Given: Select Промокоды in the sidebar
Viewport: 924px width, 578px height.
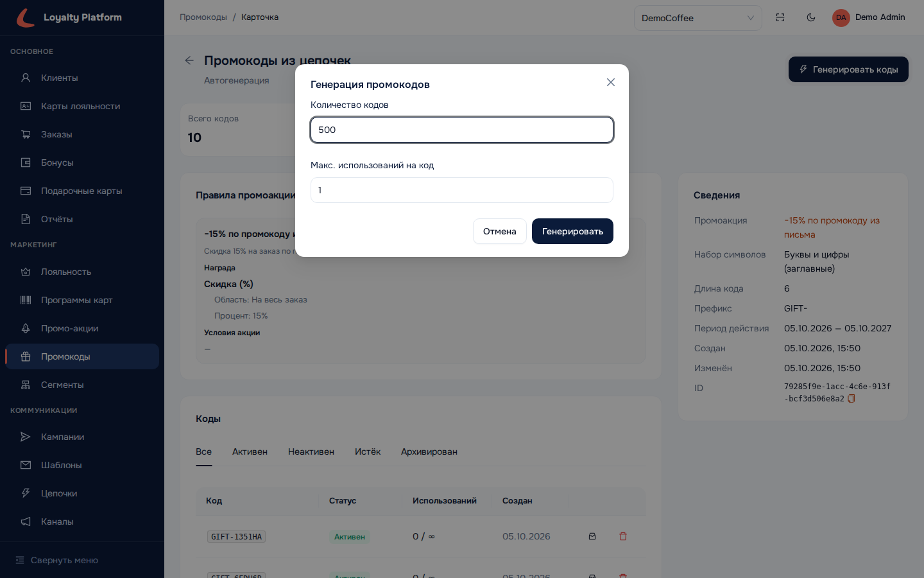Looking at the screenshot, I should (82, 356).
